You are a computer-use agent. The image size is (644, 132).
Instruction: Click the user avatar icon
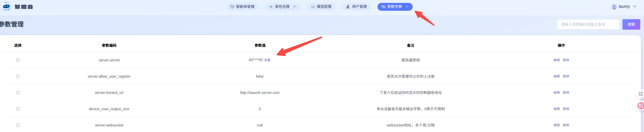point(614,7)
